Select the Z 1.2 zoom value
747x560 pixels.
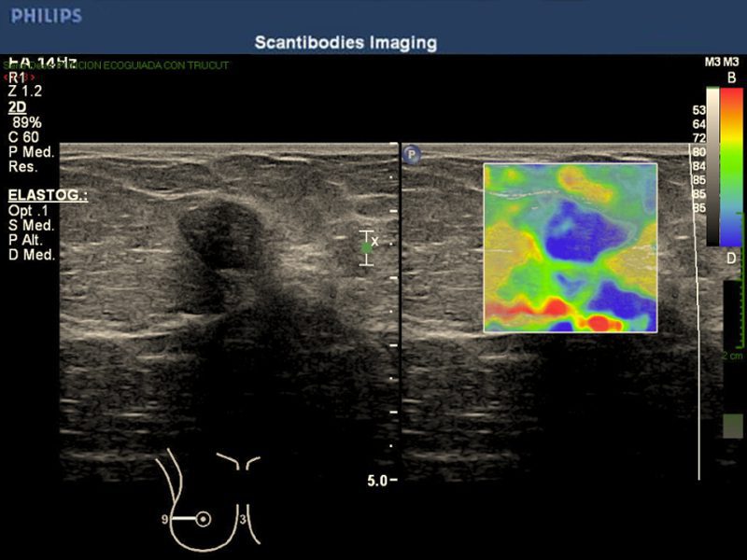(x=24, y=91)
